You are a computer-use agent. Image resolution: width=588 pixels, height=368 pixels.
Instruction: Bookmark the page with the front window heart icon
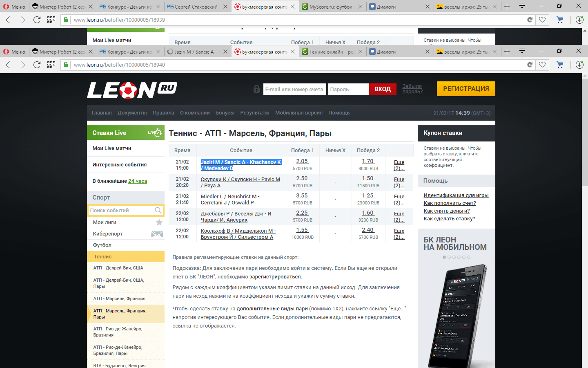pyautogui.click(x=542, y=65)
